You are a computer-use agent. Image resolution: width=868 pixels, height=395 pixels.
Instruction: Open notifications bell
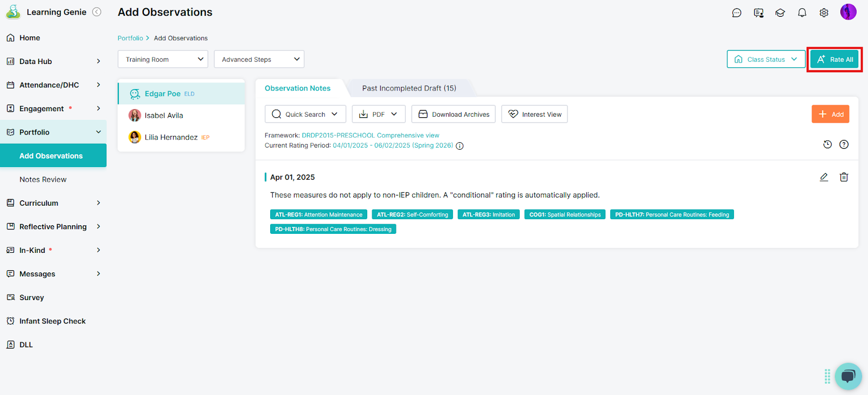pyautogui.click(x=802, y=13)
